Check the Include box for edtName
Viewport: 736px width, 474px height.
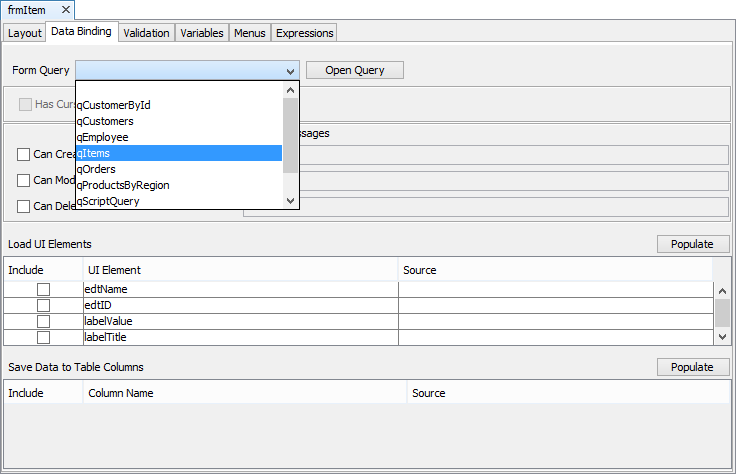tap(43, 290)
